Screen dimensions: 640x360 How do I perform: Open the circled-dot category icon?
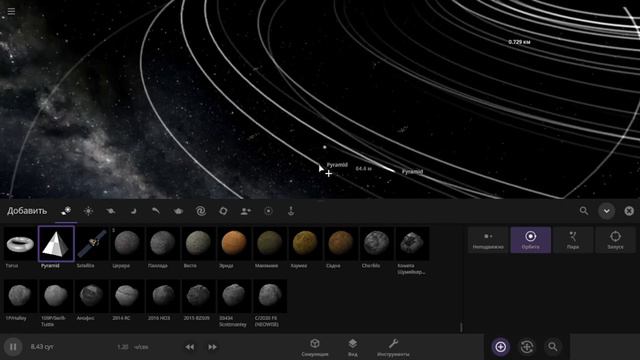pos(268,211)
